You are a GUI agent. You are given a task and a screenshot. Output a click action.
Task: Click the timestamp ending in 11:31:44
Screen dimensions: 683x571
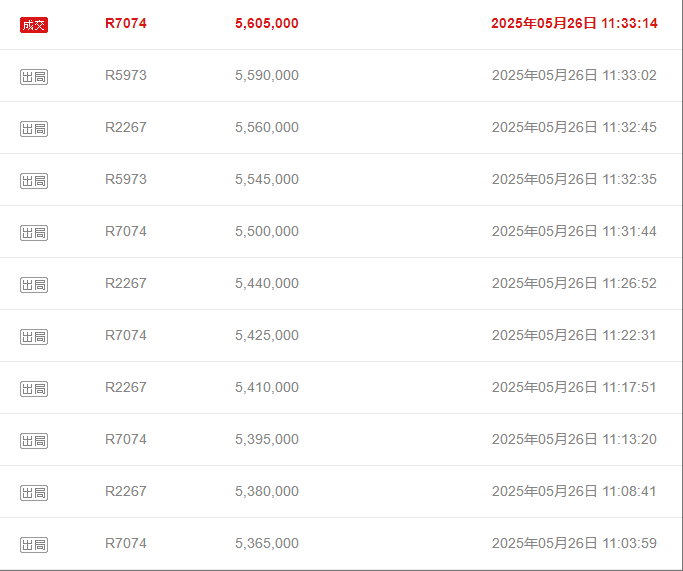click(x=574, y=231)
